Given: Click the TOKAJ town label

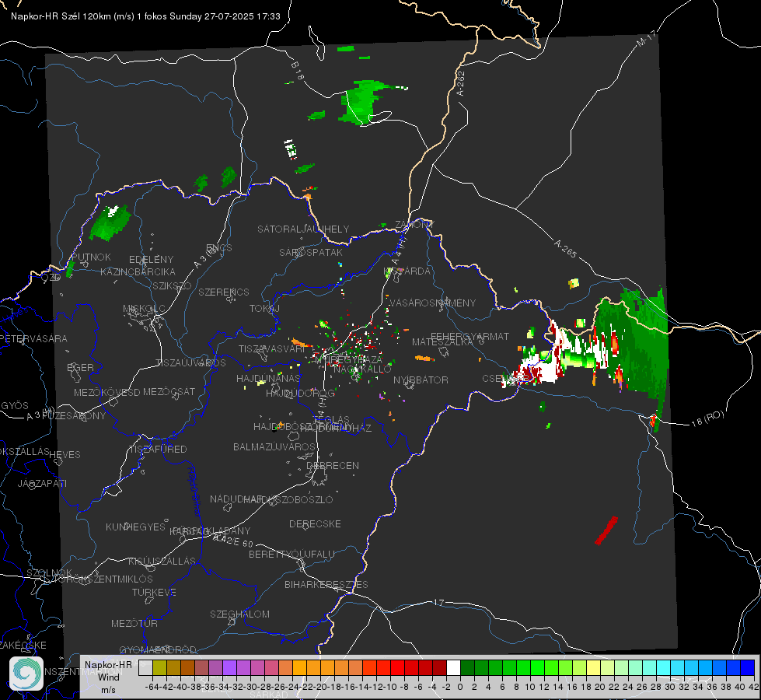Looking at the screenshot, I should click(264, 309).
